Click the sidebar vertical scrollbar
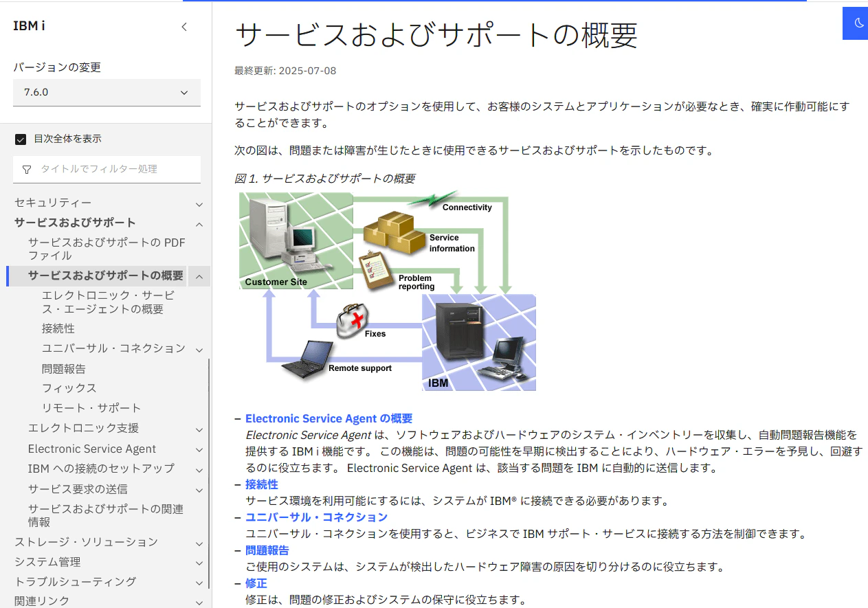This screenshot has height=608, width=868. (209, 474)
